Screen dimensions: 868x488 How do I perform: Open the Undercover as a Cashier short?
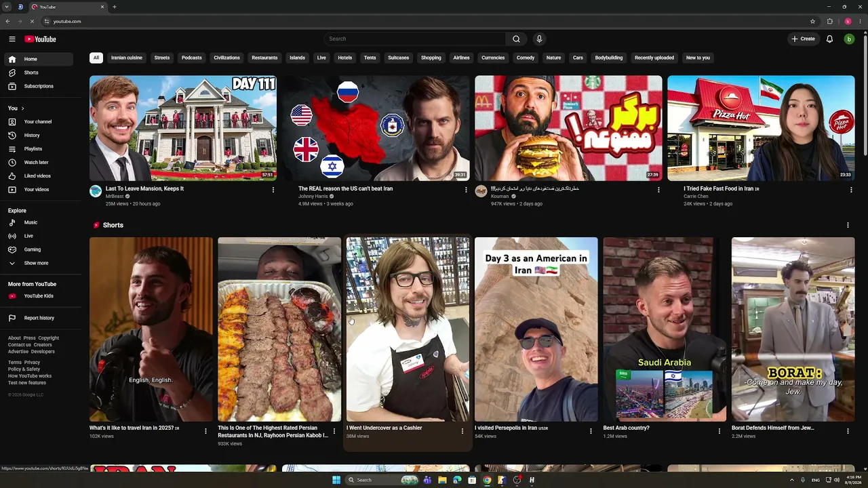click(x=408, y=329)
